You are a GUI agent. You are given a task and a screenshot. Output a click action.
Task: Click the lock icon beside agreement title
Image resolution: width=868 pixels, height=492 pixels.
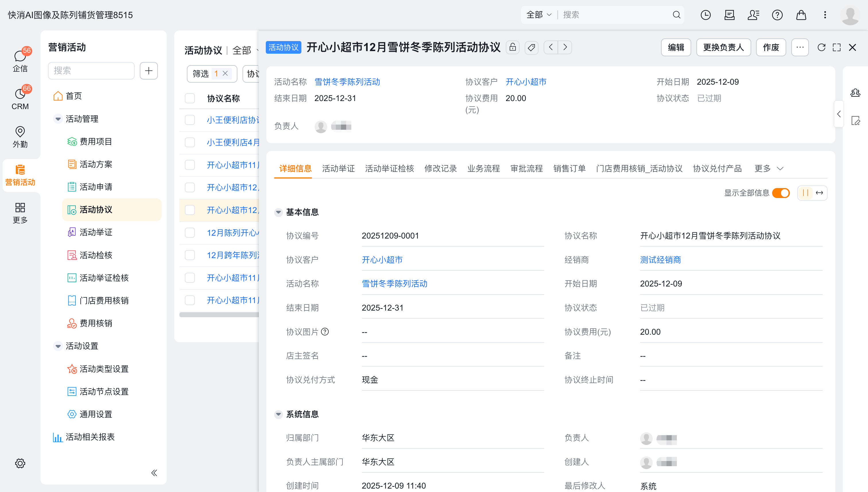(513, 47)
